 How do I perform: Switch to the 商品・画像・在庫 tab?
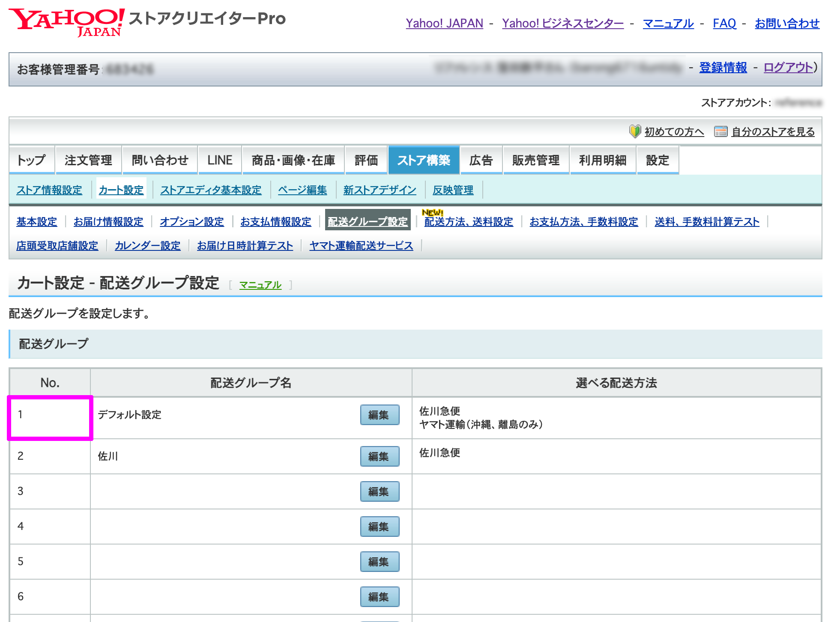(x=293, y=160)
